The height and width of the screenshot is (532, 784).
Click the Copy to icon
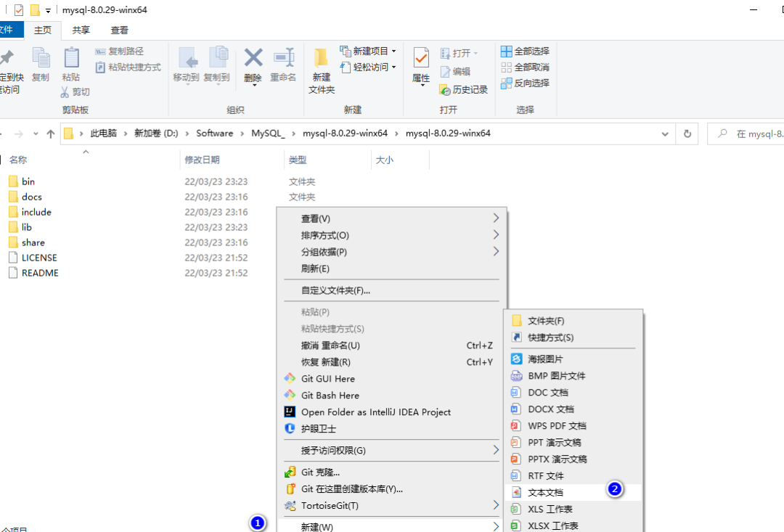point(218,57)
